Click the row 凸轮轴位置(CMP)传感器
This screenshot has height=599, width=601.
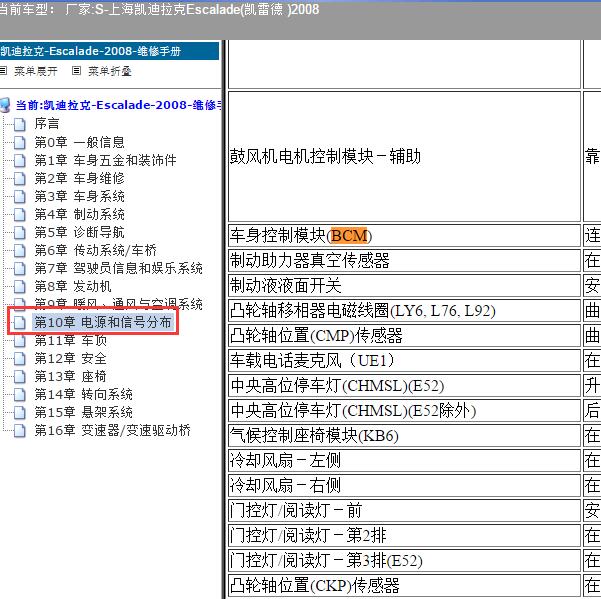(404, 335)
